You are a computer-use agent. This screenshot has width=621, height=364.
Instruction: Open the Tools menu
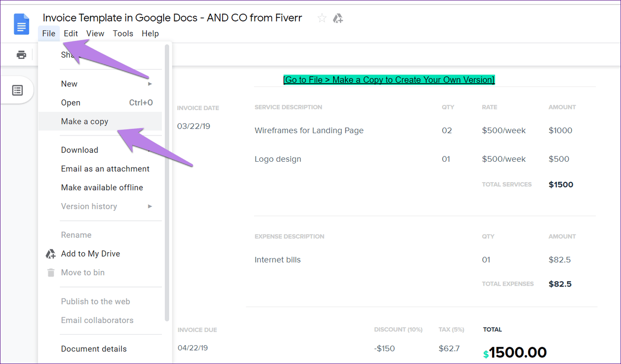point(123,33)
